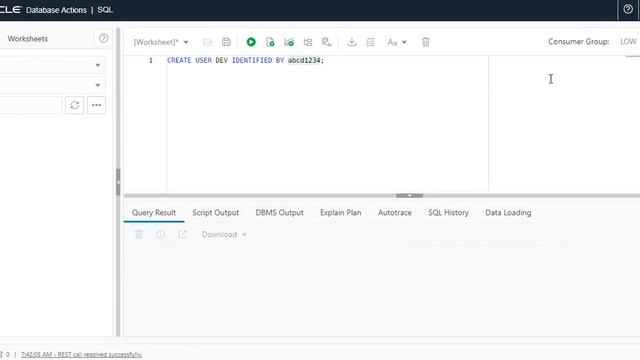640x360 pixels.
Task: Switch to the DBMS Output tab
Action: point(280,213)
